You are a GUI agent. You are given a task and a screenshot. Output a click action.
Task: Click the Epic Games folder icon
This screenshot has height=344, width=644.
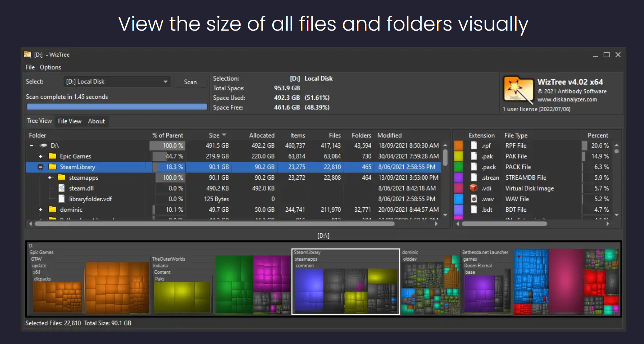click(x=52, y=156)
